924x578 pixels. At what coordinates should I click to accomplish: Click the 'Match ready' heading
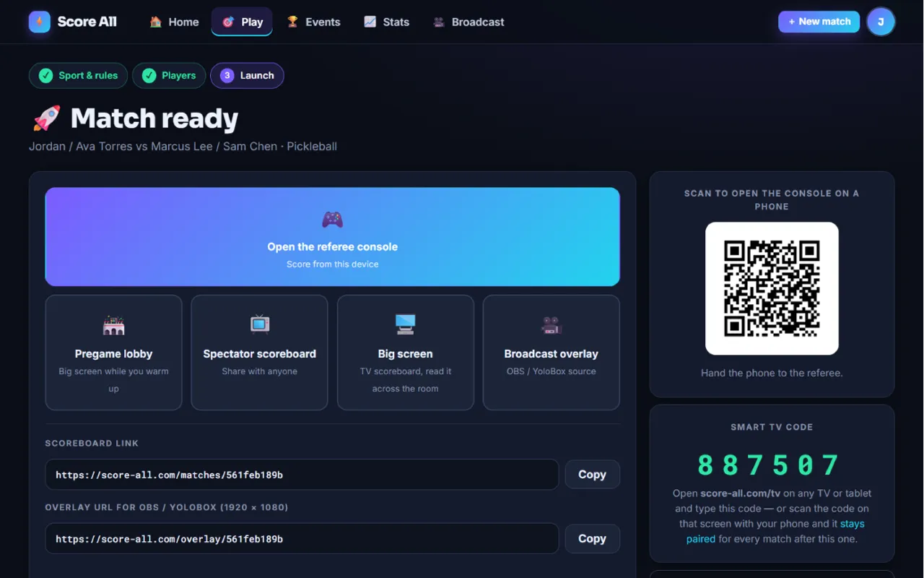pyautogui.click(x=154, y=118)
